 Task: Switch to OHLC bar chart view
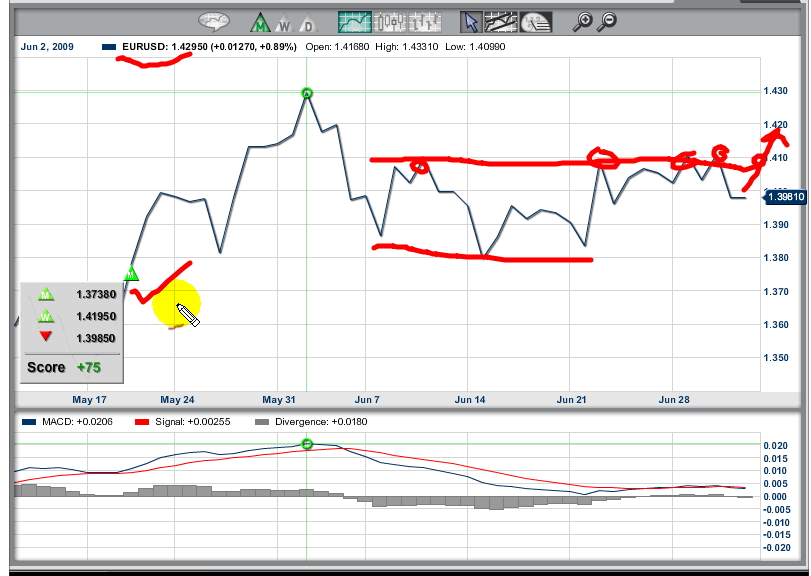[x=425, y=22]
